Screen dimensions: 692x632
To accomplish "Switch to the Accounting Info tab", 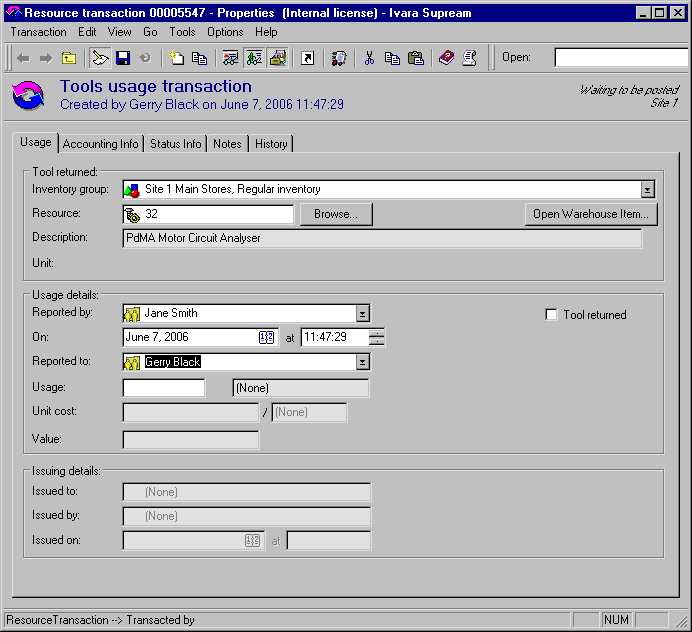I will tap(101, 144).
